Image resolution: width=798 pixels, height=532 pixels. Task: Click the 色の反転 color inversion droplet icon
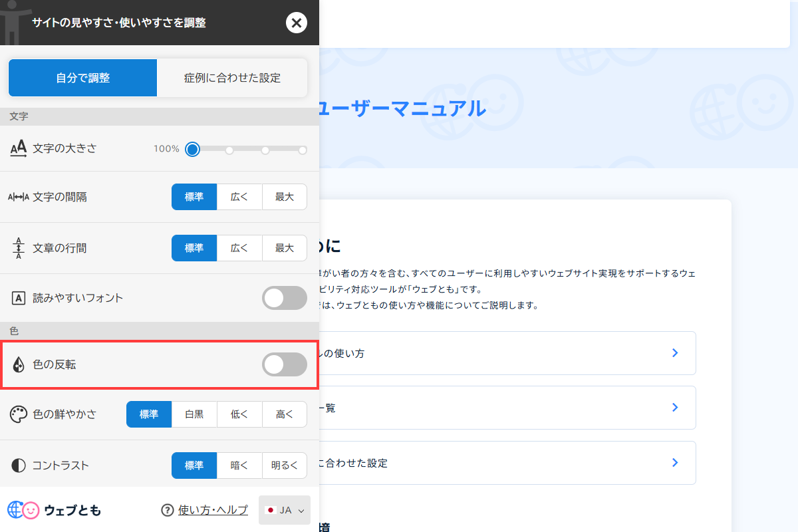[x=18, y=364]
